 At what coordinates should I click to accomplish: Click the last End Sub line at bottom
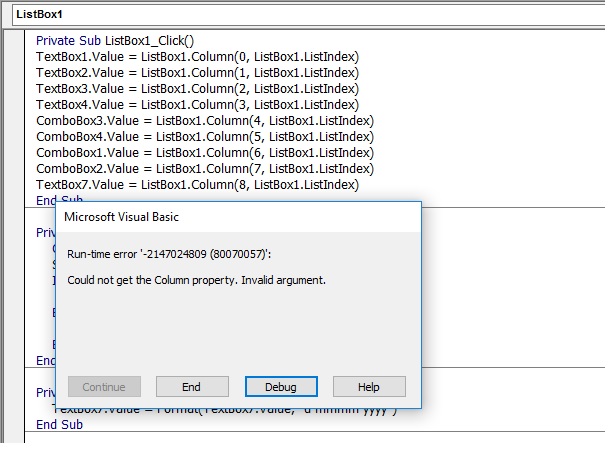tap(59, 425)
